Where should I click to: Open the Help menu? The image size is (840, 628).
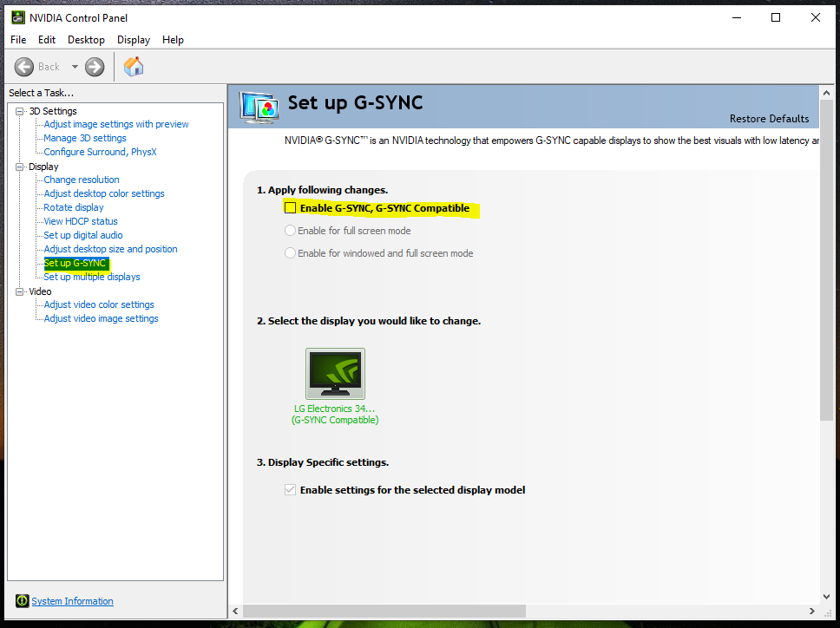click(173, 40)
